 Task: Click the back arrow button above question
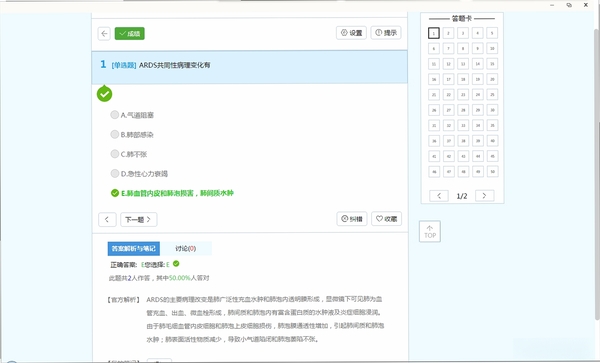(x=104, y=33)
